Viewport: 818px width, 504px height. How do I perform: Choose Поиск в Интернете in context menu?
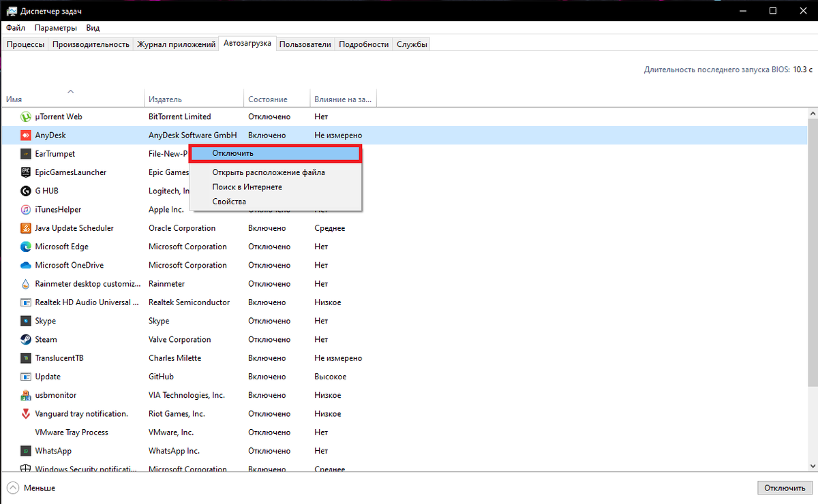pyautogui.click(x=275, y=187)
